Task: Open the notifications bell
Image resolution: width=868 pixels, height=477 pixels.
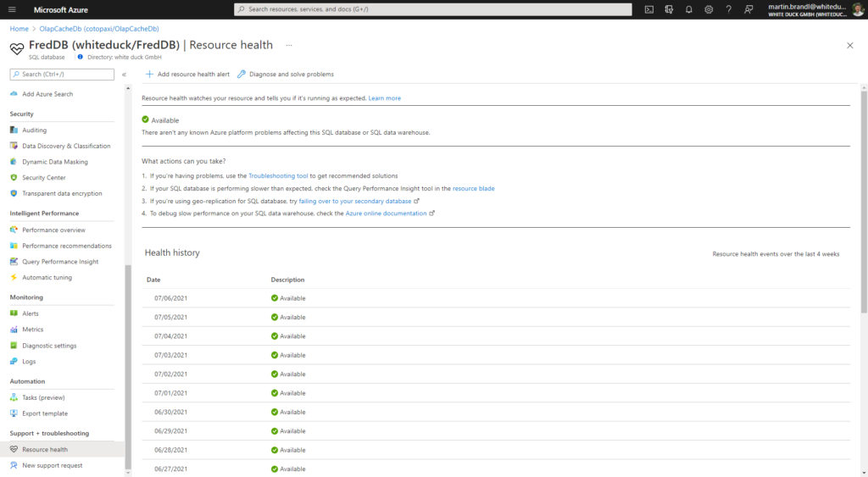Action: click(x=688, y=9)
